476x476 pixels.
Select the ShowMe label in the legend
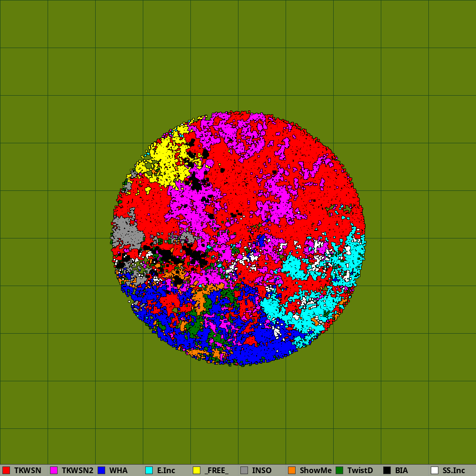coord(315,470)
